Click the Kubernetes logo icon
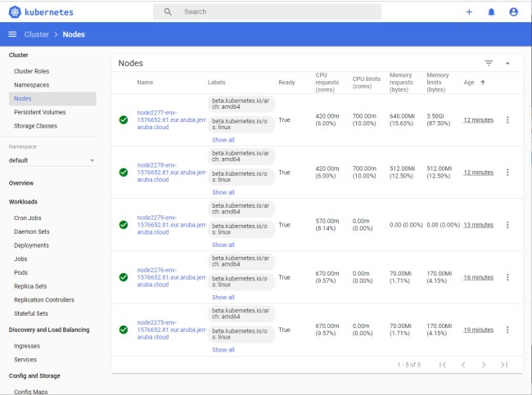 click(15, 12)
